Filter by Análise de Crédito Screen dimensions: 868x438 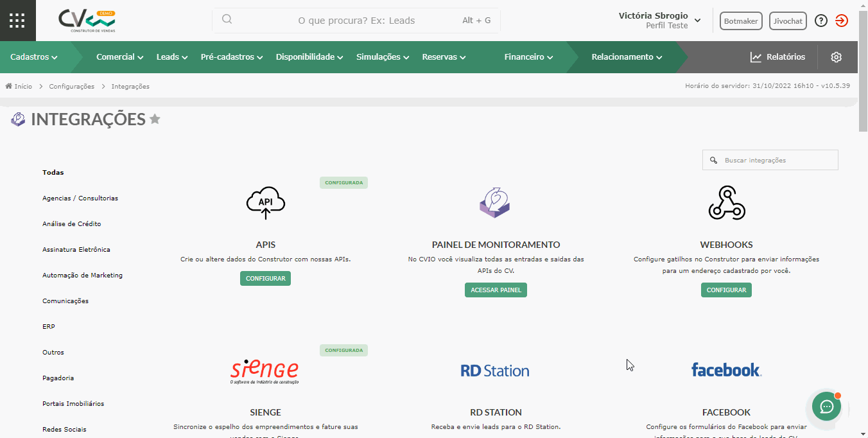coord(72,223)
